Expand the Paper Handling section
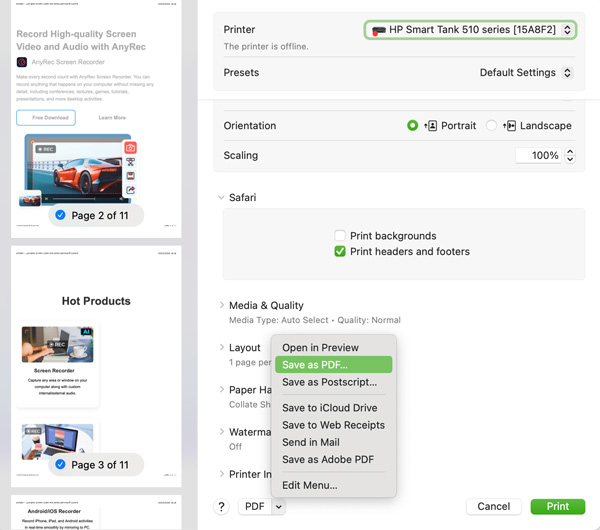Screen dimensions: 600x530 (222, 389)
